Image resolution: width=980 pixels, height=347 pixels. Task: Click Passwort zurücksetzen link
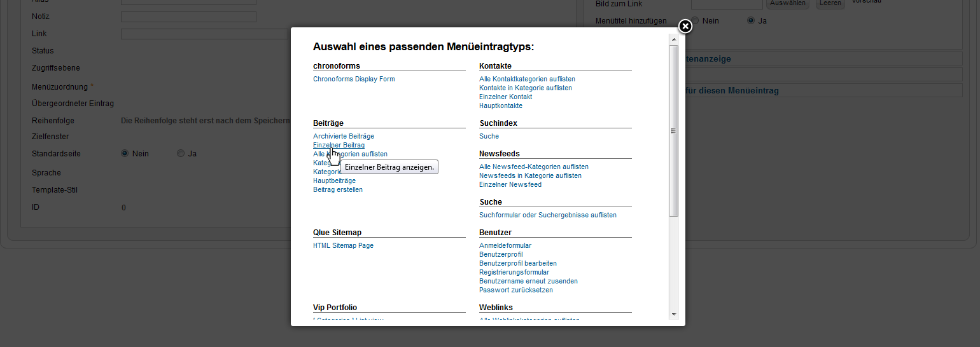[515, 290]
